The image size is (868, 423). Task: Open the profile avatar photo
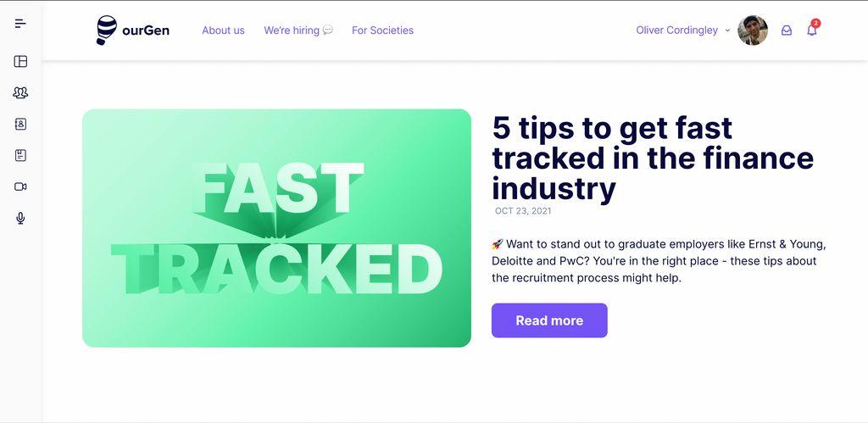[753, 30]
